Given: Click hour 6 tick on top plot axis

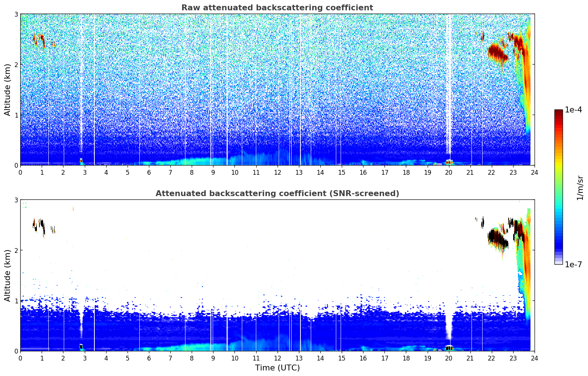Looking at the screenshot, I should [149, 172].
